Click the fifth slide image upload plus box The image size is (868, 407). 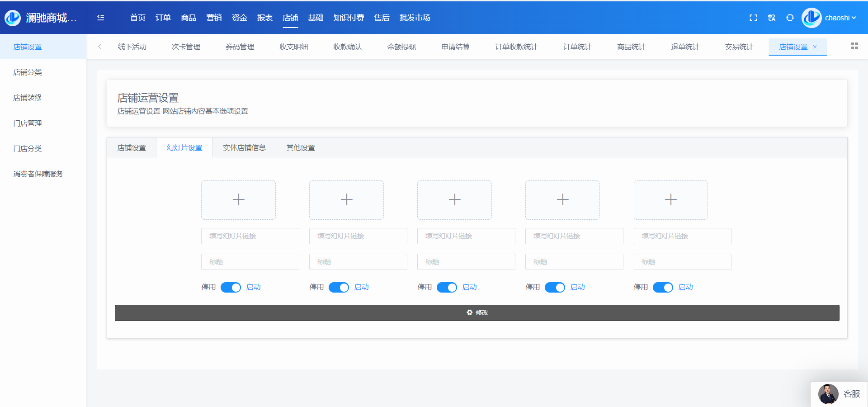670,200
